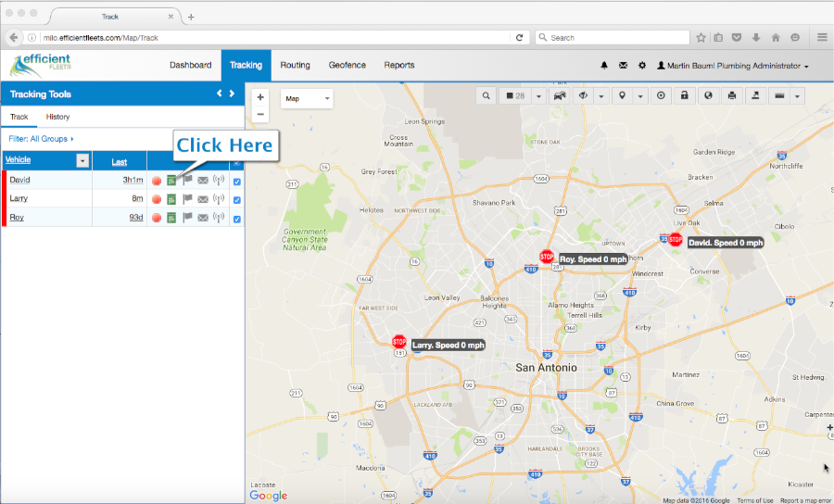Print the map using printer icon
This screenshot has width=834, height=504.
[732, 96]
